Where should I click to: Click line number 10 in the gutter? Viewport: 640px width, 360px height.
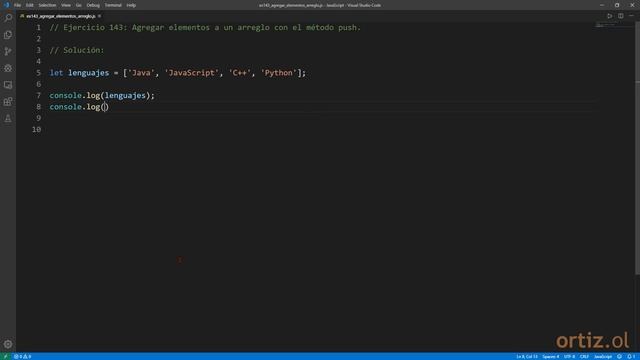tap(36, 130)
